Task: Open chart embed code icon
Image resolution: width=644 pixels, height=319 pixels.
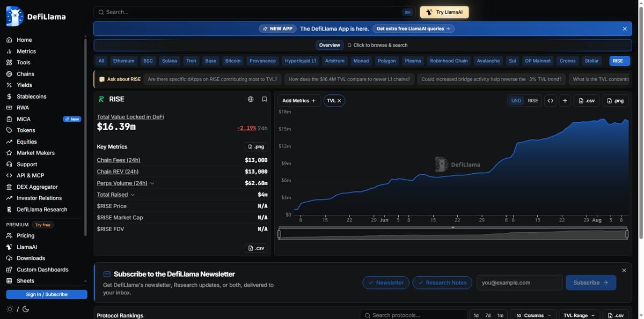Action: (550, 101)
